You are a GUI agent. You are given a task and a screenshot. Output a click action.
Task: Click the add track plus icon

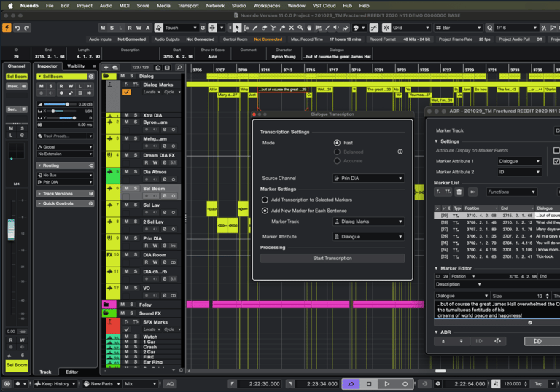click(106, 66)
